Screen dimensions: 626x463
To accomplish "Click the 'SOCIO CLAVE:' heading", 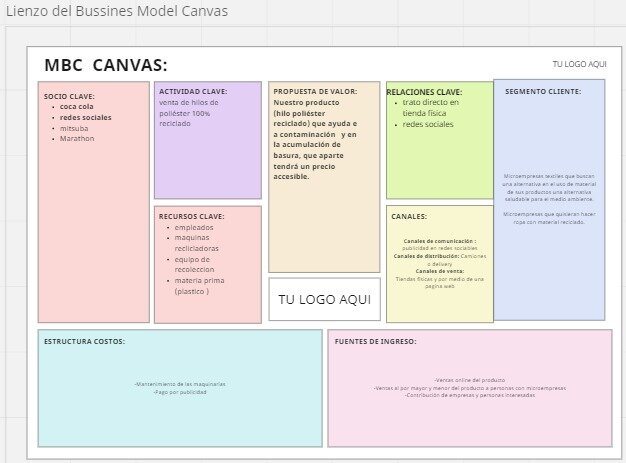I will pyautogui.click(x=69, y=97).
